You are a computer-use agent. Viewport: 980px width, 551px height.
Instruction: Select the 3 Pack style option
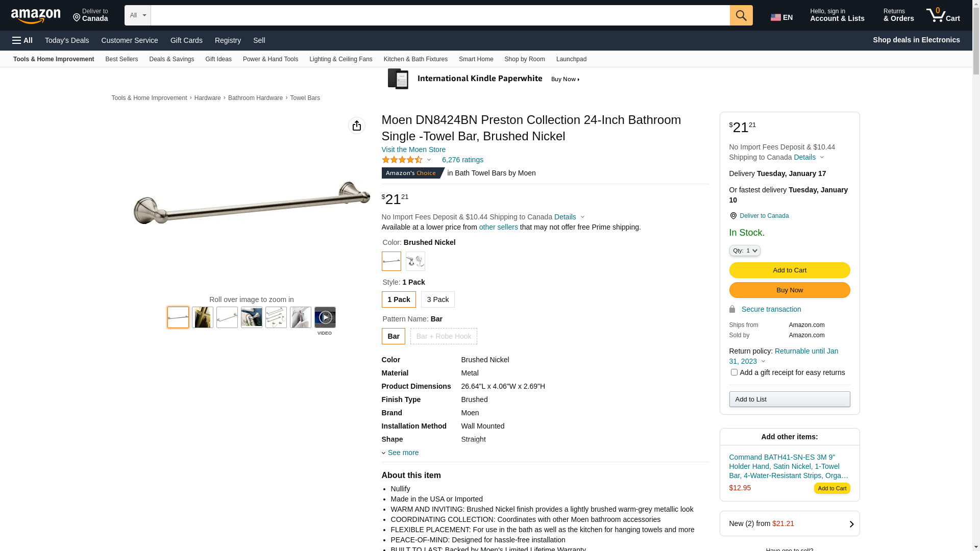437,299
